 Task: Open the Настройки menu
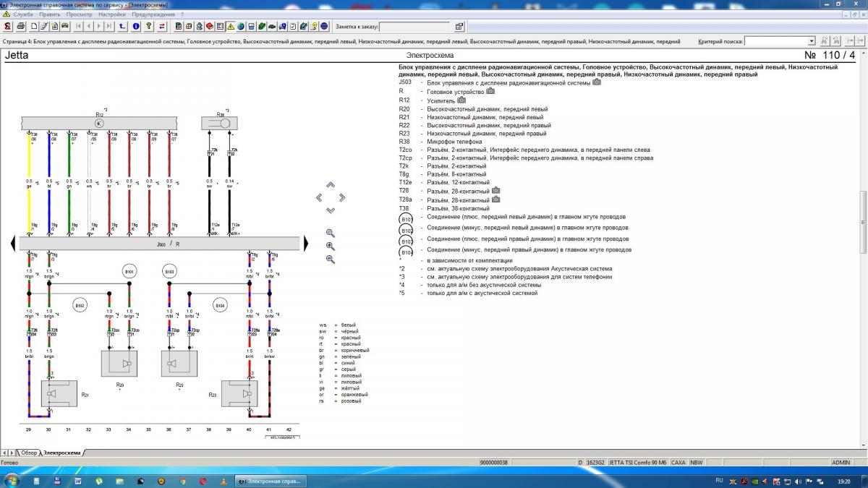112,14
